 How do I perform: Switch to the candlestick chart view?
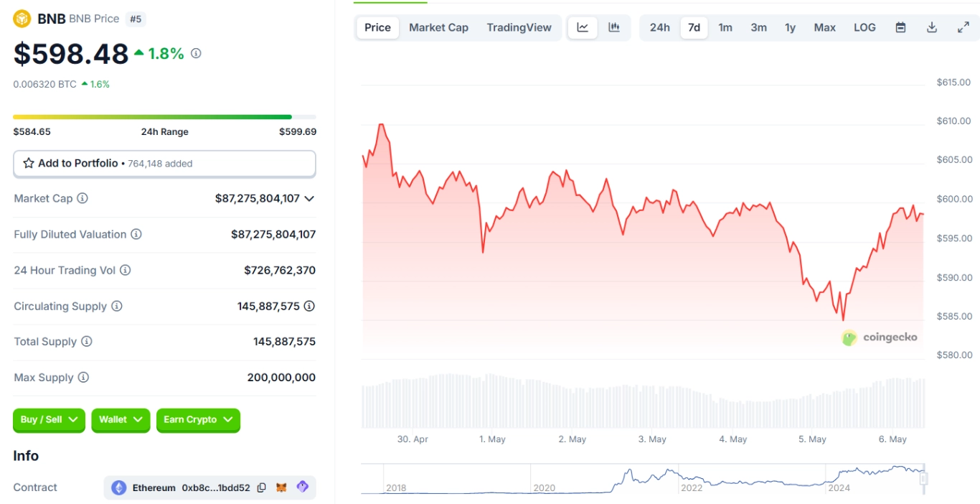[x=614, y=27]
